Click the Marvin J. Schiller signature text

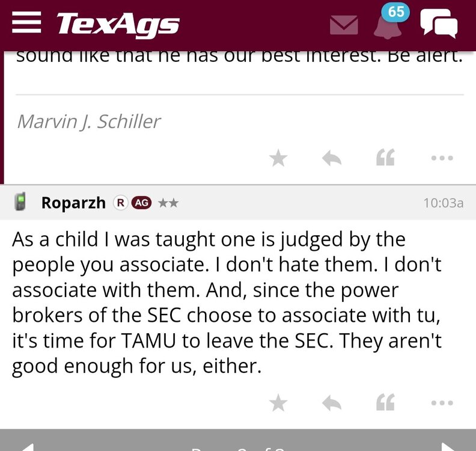(x=89, y=121)
